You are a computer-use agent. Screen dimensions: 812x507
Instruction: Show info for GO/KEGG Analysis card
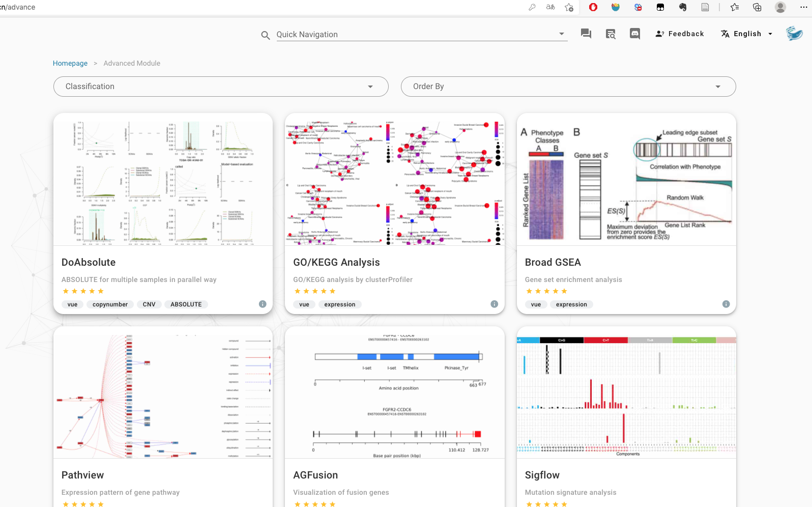494,304
